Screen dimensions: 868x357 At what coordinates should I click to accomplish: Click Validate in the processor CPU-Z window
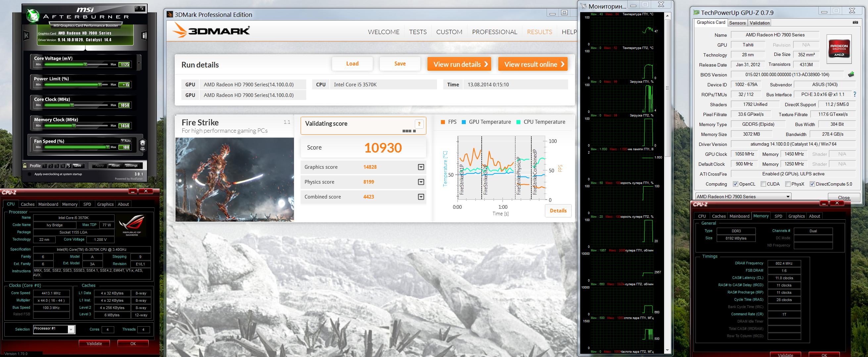click(x=94, y=343)
